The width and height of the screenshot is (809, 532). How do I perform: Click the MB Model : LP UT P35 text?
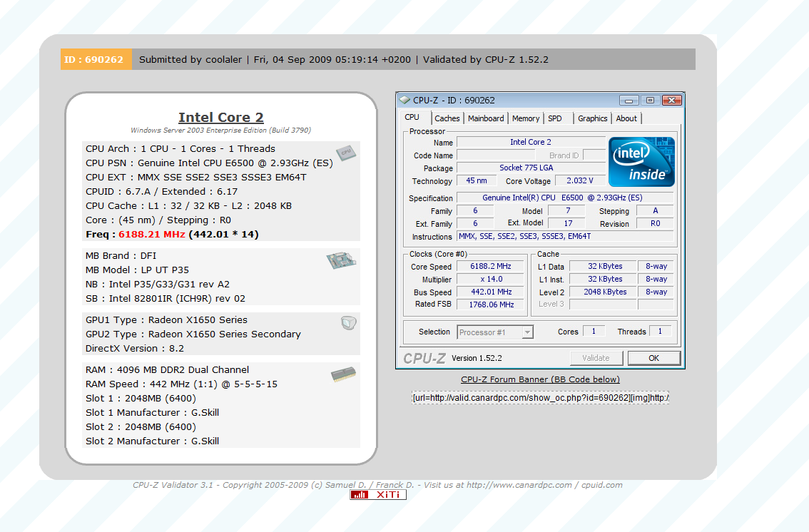click(137, 270)
